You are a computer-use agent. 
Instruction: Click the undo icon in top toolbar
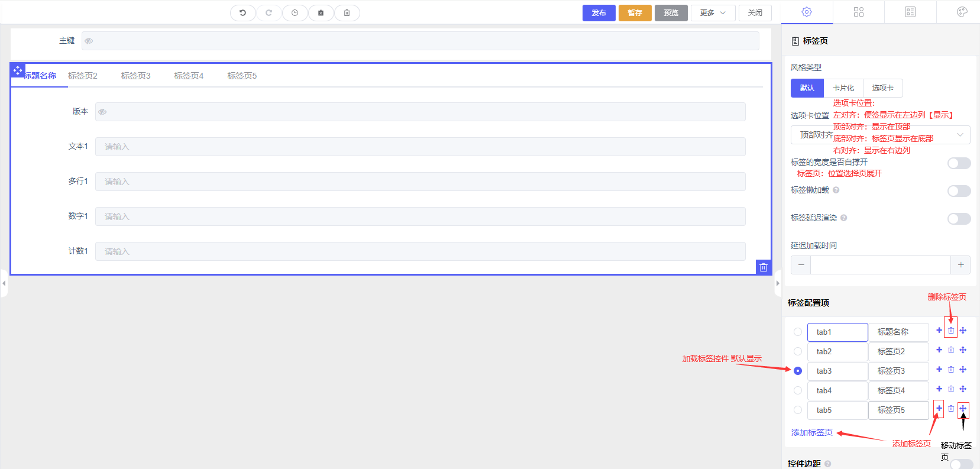(x=242, y=12)
